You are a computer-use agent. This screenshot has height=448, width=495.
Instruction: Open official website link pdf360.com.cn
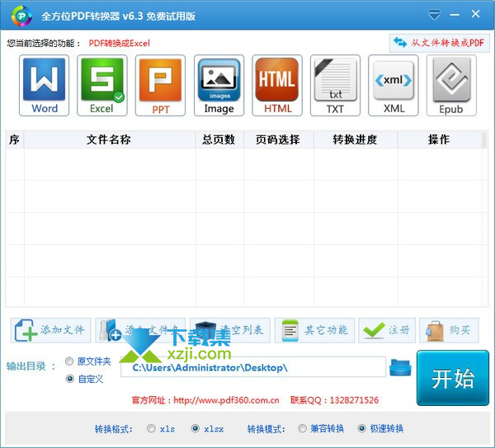(226, 400)
